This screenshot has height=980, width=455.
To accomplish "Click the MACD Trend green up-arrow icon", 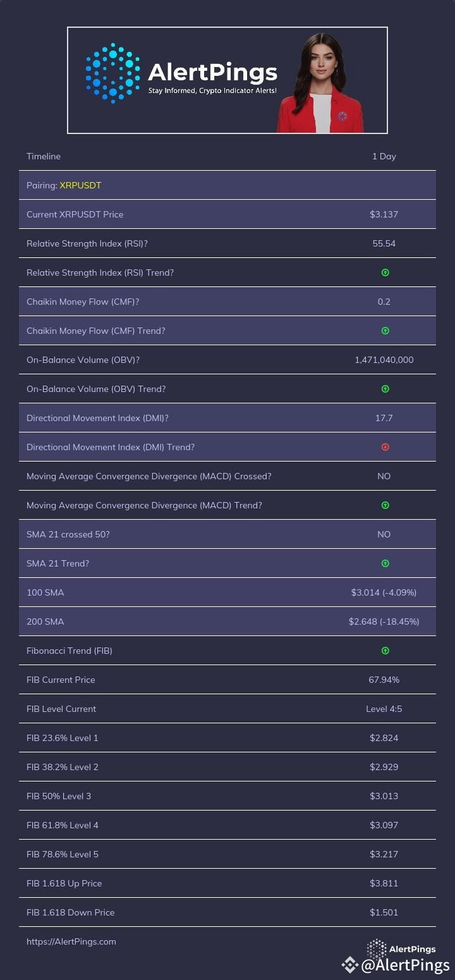I will point(385,505).
